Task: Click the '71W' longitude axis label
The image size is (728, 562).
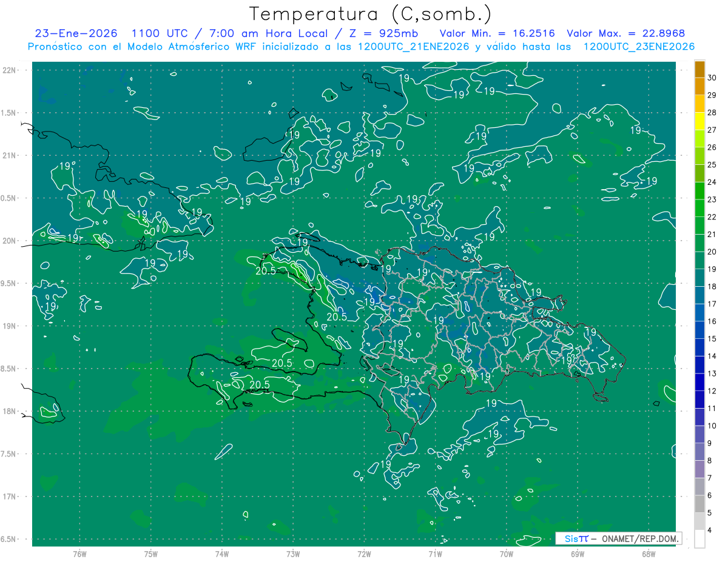Action: (x=435, y=554)
